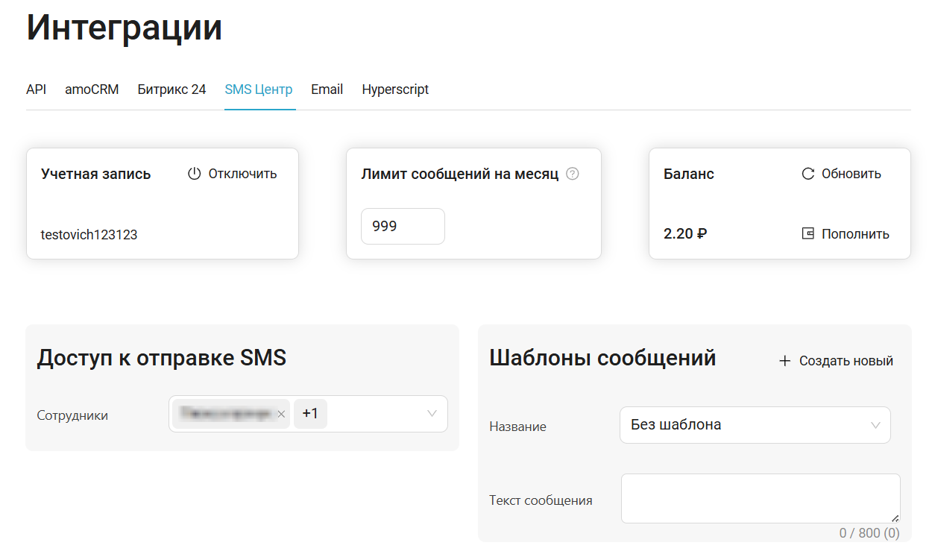
Task: Switch to the API tab
Action: 36,89
